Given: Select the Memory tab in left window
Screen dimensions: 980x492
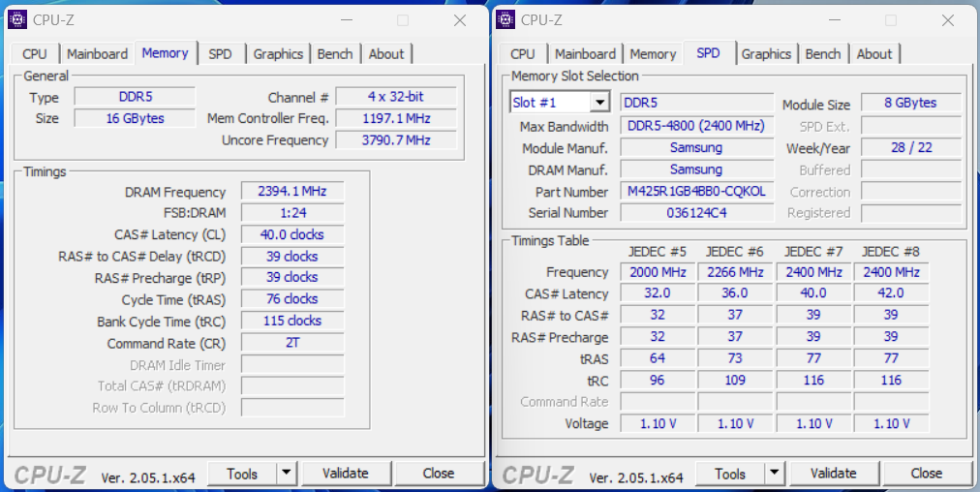Looking at the screenshot, I should click(x=165, y=53).
